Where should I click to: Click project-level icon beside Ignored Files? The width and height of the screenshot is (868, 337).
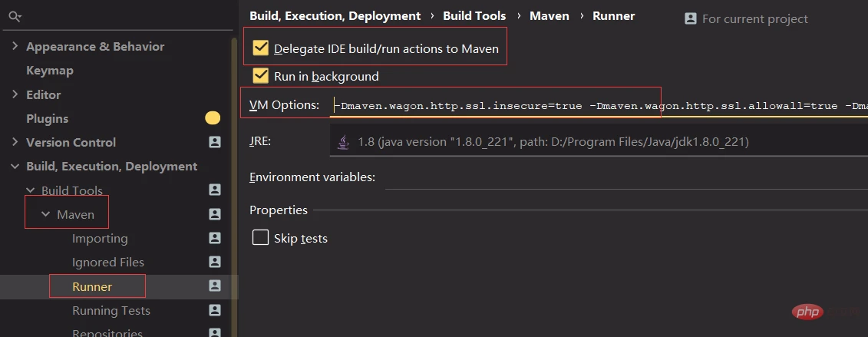coord(215,262)
